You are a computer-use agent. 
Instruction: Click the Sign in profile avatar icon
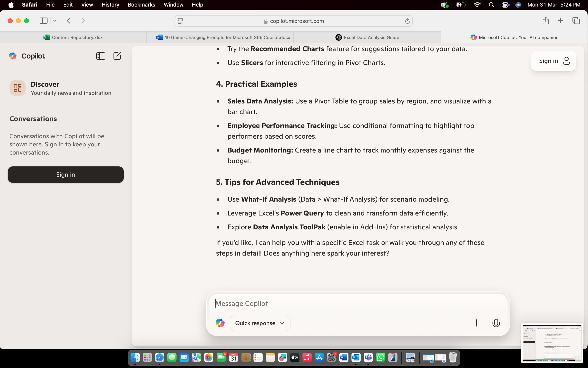(566, 61)
